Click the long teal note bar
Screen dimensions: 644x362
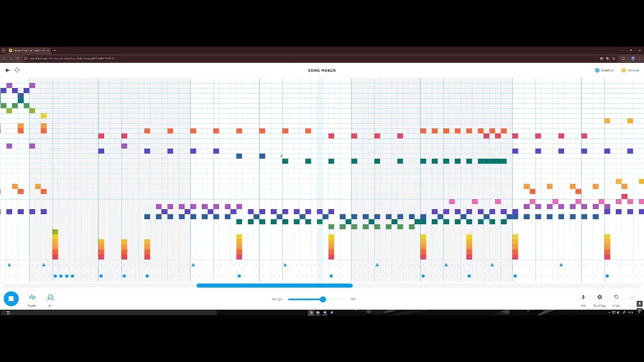click(x=492, y=161)
